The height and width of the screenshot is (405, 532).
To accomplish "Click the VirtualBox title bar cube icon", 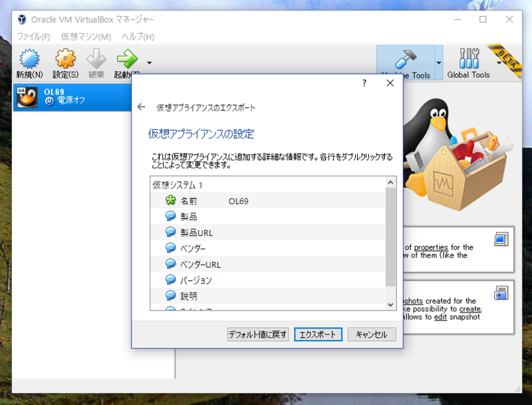I will (22, 19).
